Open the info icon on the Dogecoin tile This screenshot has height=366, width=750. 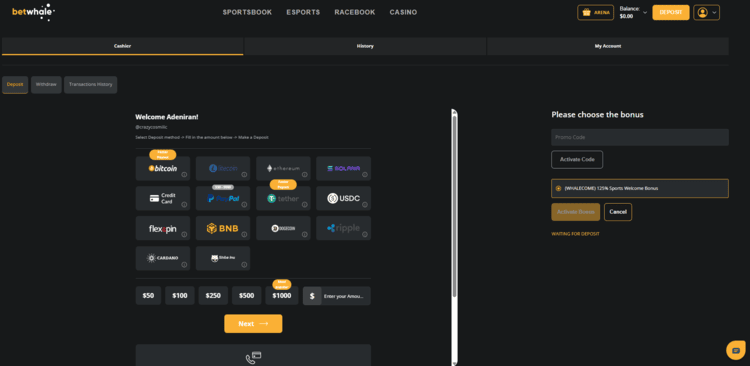[x=305, y=234]
